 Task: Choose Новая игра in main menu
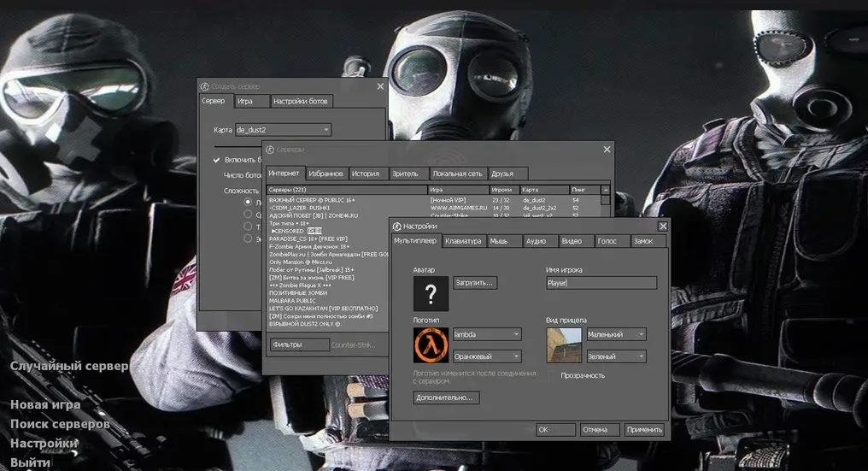coord(45,405)
